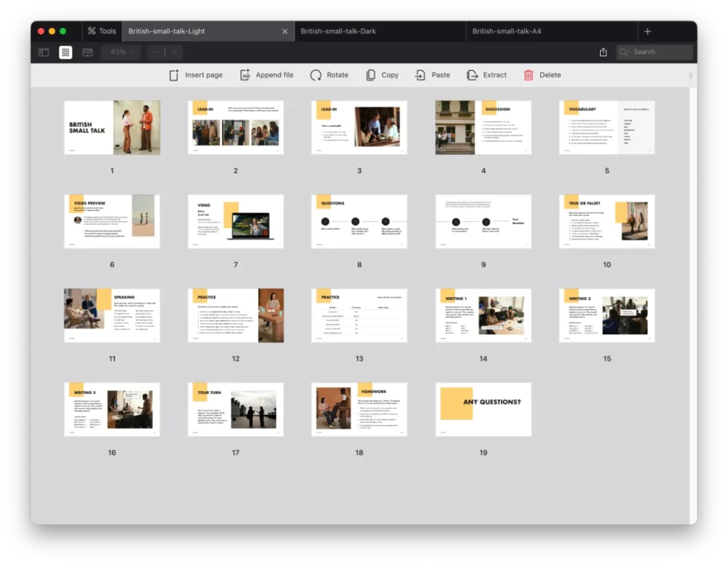Switch to British-small-talk-A4 tab
728x565 pixels.
click(506, 31)
